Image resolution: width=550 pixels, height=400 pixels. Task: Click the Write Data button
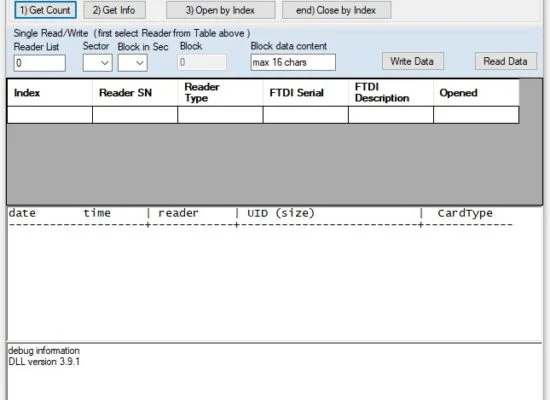[x=412, y=61]
